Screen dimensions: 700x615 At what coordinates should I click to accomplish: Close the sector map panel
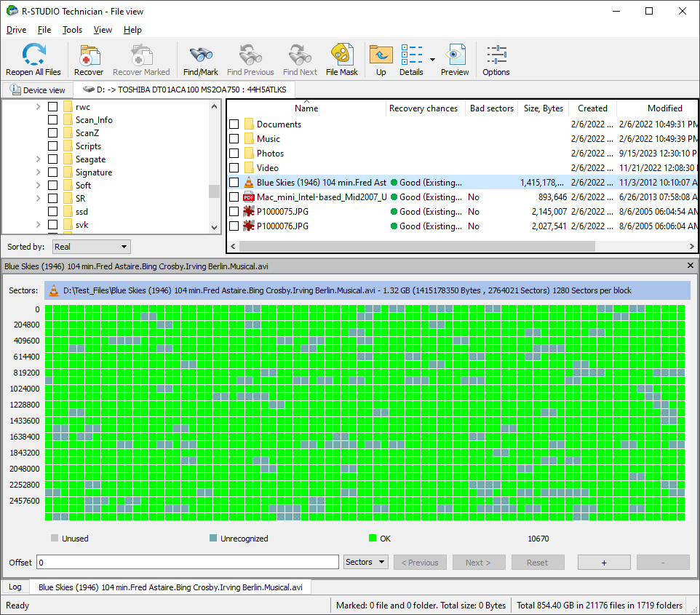[x=691, y=266]
